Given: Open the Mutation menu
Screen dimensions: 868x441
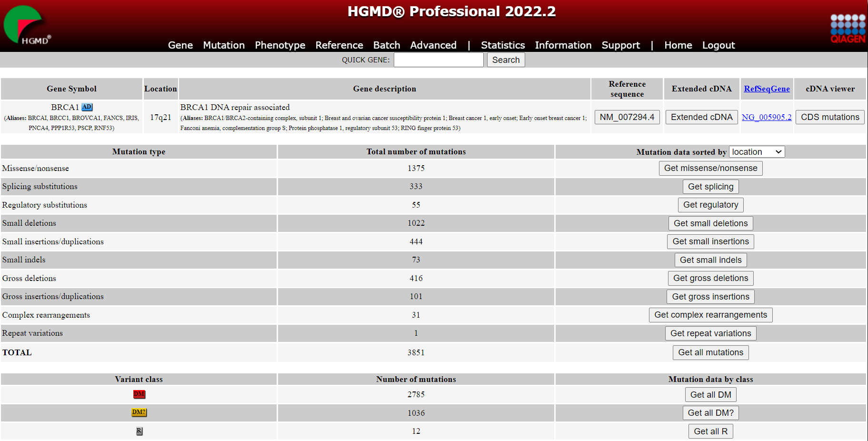Looking at the screenshot, I should pos(224,45).
